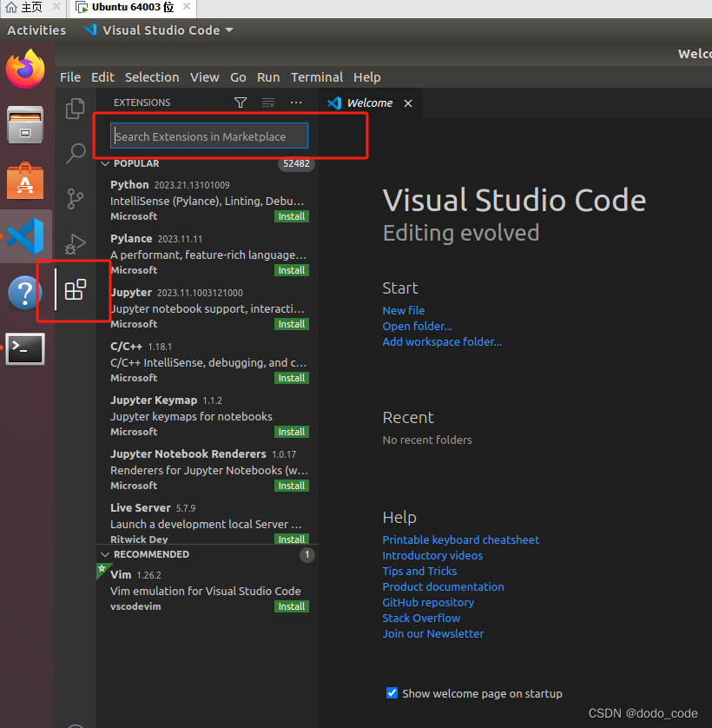Click the Open folder... link
This screenshot has width=712, height=728.
pos(417,326)
